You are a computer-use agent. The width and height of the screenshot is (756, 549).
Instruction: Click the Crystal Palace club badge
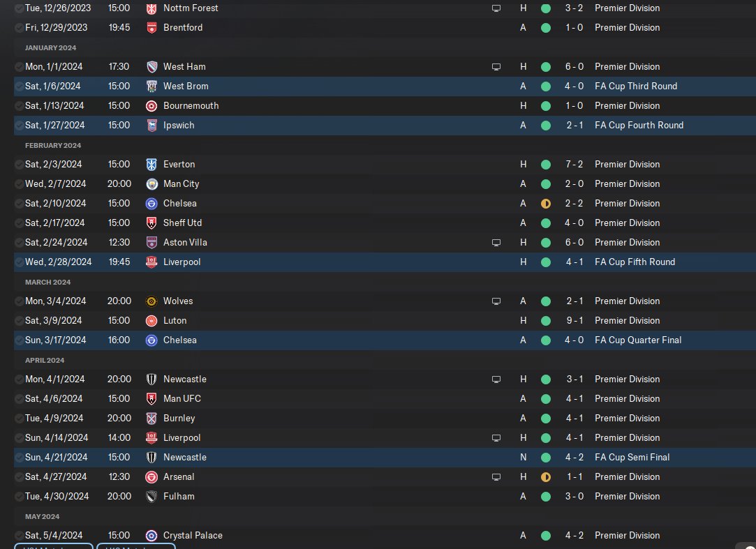[x=151, y=536]
